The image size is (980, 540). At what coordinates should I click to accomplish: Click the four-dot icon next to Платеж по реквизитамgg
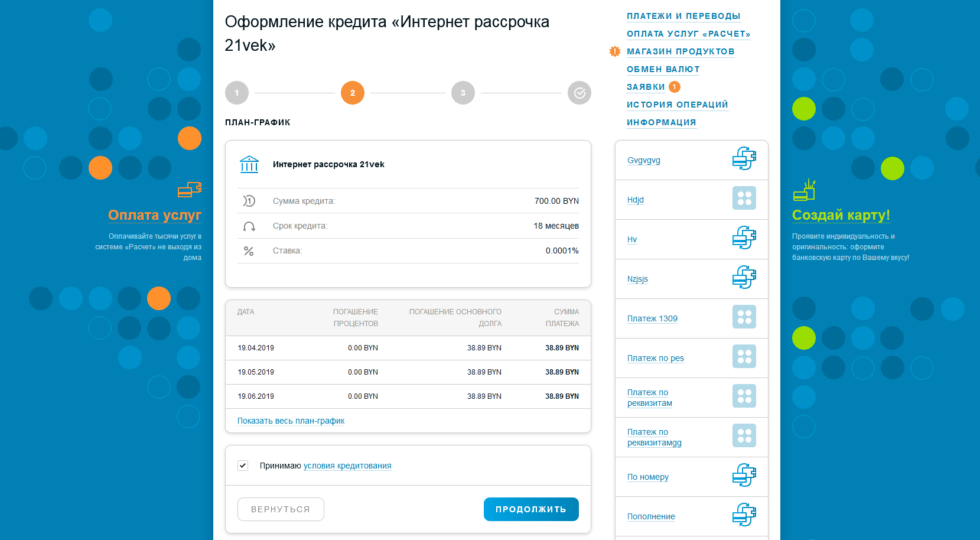pyautogui.click(x=744, y=435)
